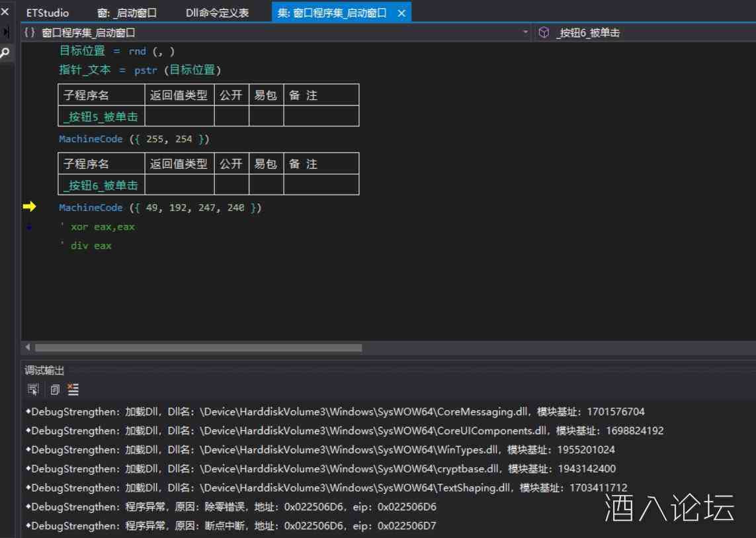The width and height of the screenshot is (756, 538).
Task: Click the purple cube icon beside _按钮6_被单击
Action: [x=544, y=32]
